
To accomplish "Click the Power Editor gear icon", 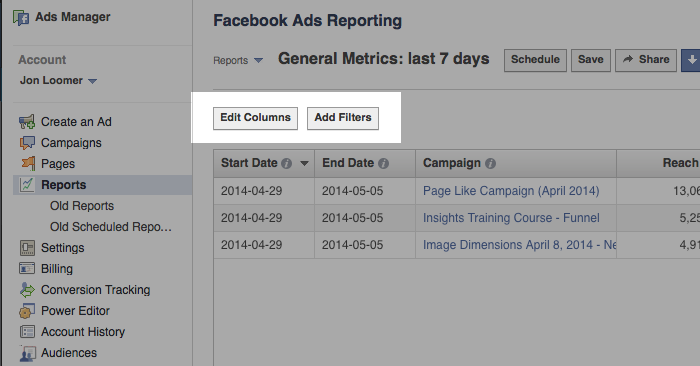I will (27, 311).
